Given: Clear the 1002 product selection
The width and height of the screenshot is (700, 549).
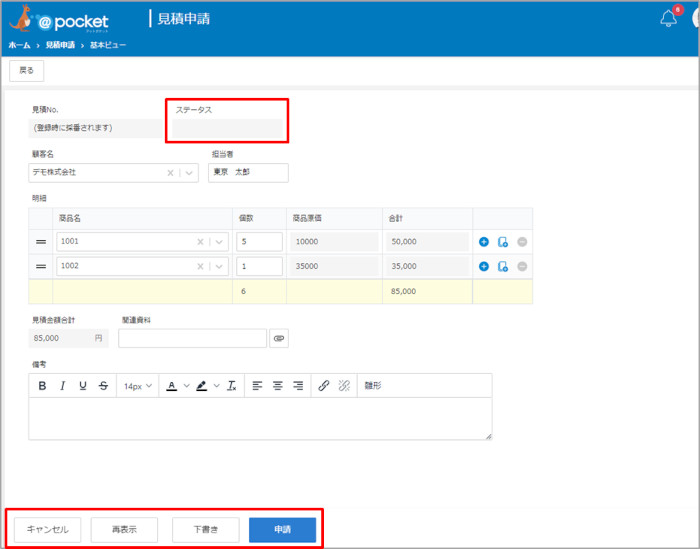Looking at the screenshot, I should (200, 266).
